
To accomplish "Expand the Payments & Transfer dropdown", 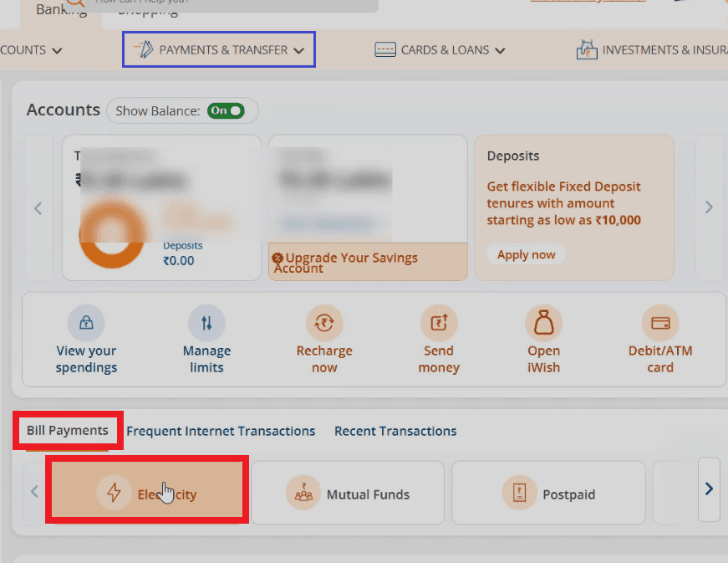I will 218,49.
